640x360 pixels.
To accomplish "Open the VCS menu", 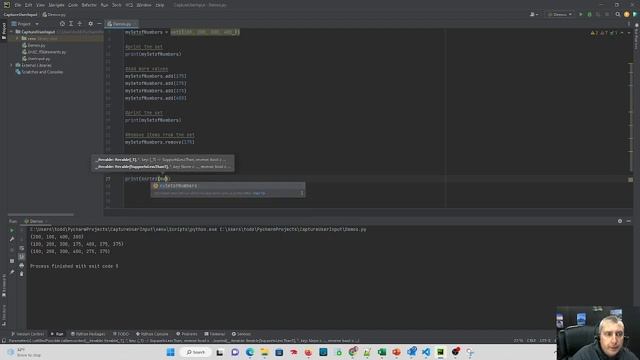I will pyautogui.click(x=129, y=5).
